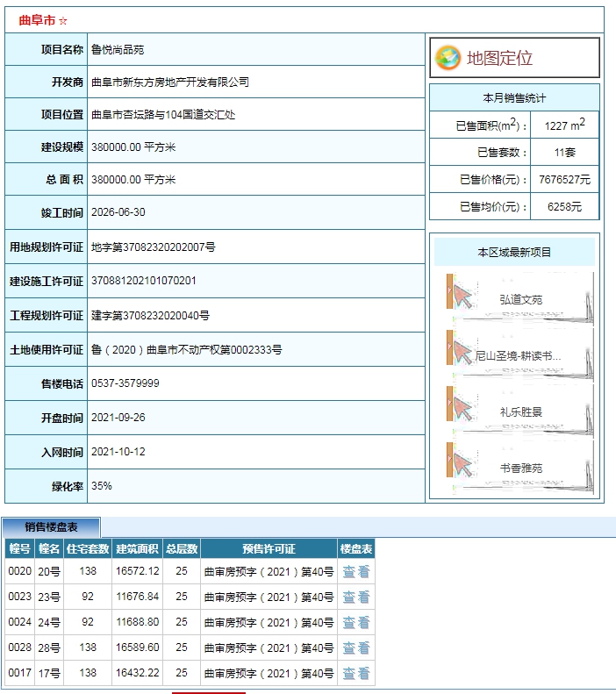Click building number cell 0017
The image size is (616, 694).
click(20, 673)
